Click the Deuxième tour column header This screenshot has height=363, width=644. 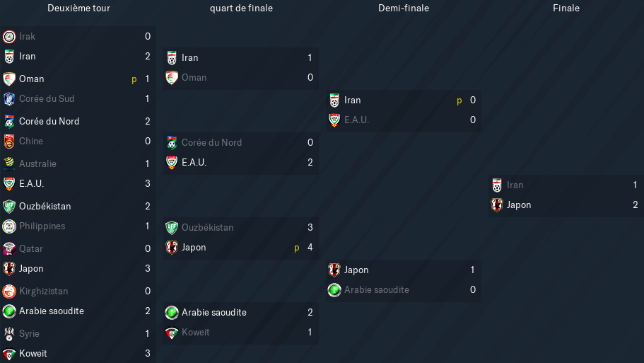tap(79, 8)
